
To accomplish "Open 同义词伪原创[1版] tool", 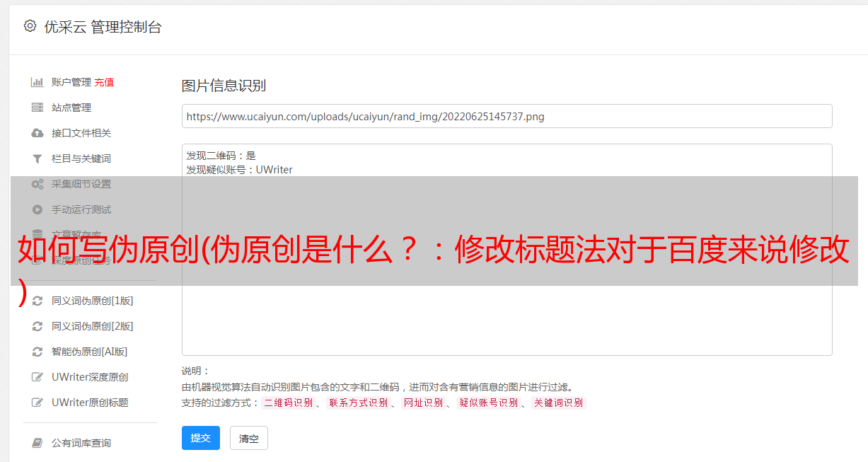I will click(x=92, y=301).
